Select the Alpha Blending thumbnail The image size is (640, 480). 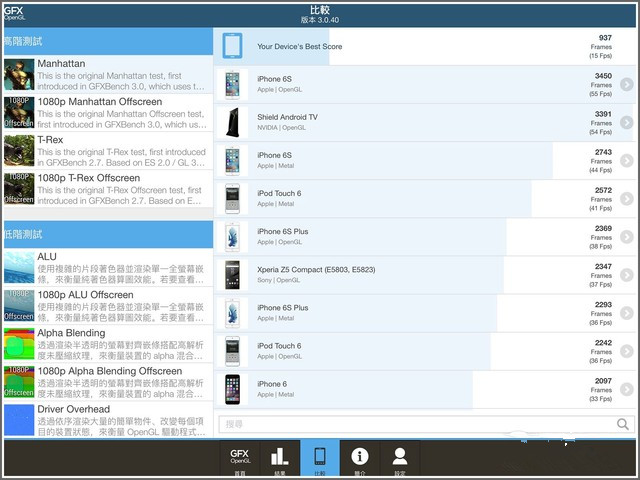coord(19,344)
